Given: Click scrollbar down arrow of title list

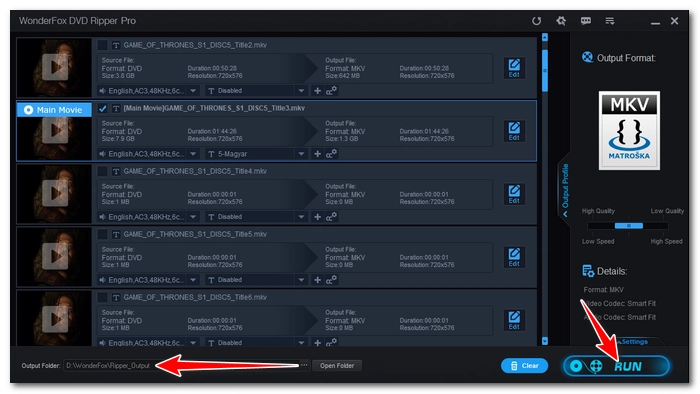Looking at the screenshot, I should [x=545, y=341].
